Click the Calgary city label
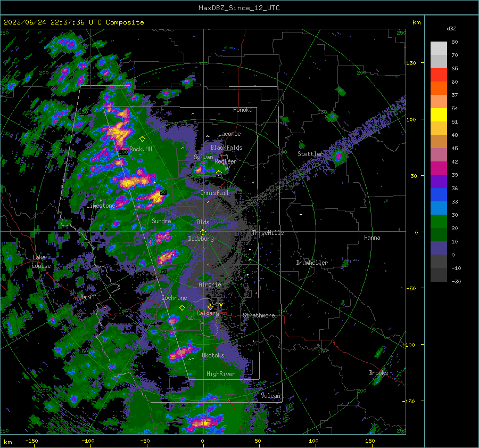 coord(208,313)
